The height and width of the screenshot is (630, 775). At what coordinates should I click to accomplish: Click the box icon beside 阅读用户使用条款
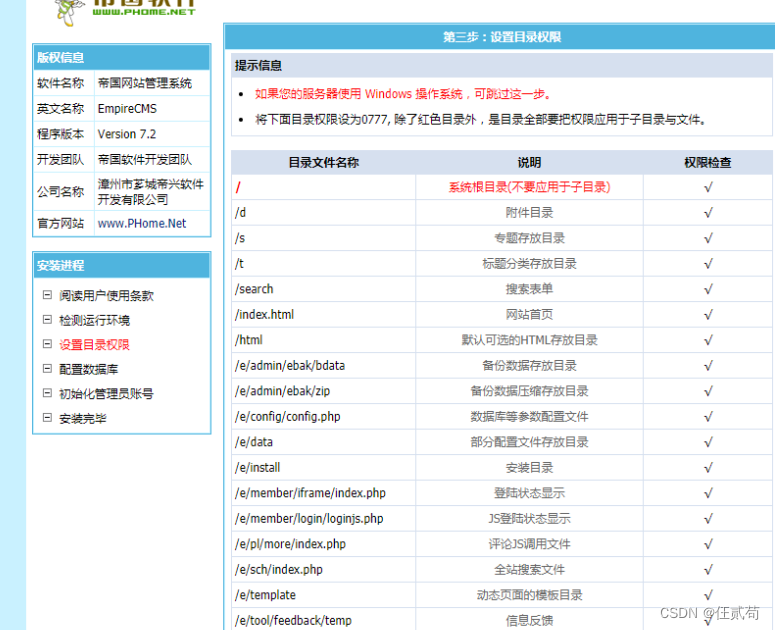coord(47,295)
